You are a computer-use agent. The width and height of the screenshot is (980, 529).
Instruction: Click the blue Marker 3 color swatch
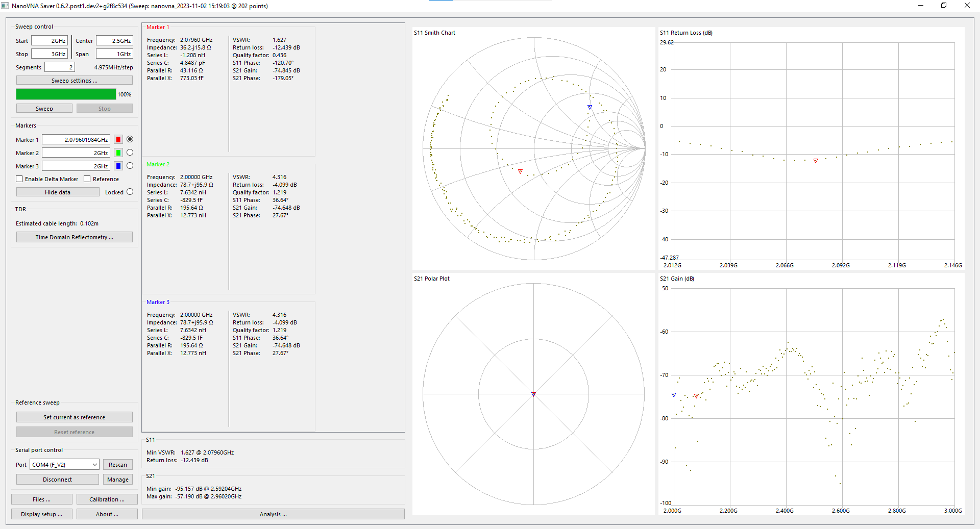pos(118,166)
